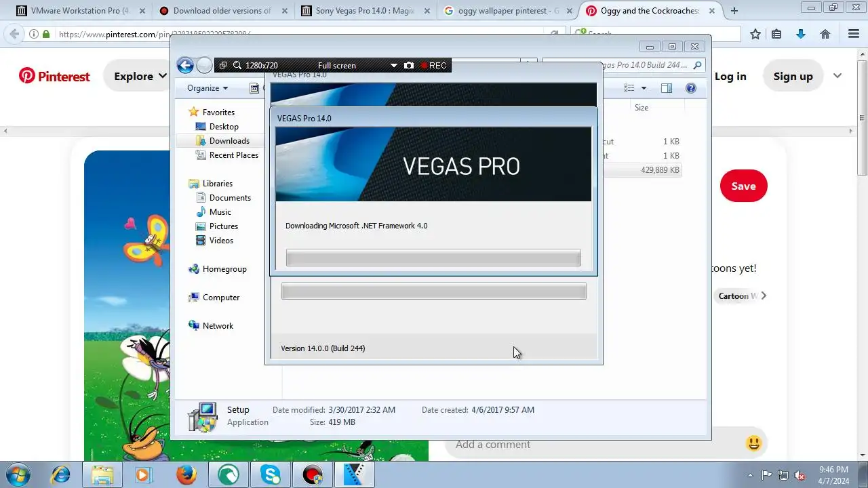868x488 pixels.
Task: Click Log in on Pinterest
Action: point(730,76)
